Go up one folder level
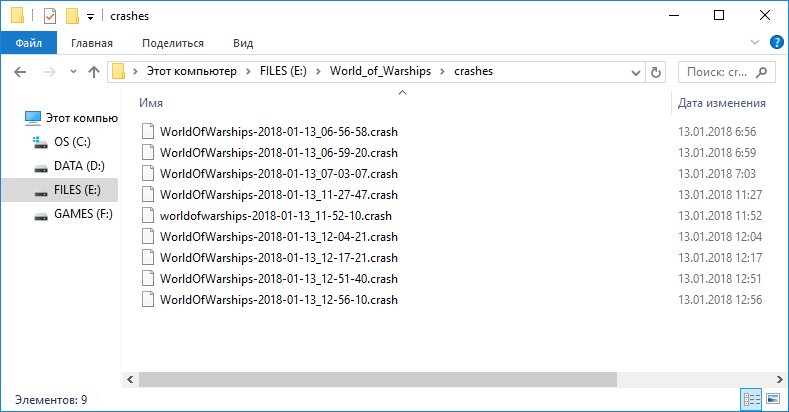The height and width of the screenshot is (412, 789). [94, 72]
